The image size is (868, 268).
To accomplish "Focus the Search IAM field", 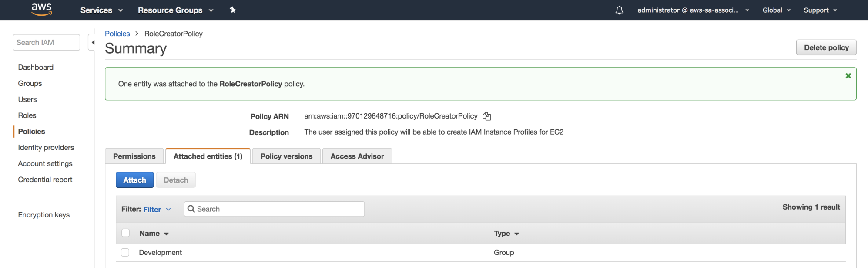I will pos(47,42).
